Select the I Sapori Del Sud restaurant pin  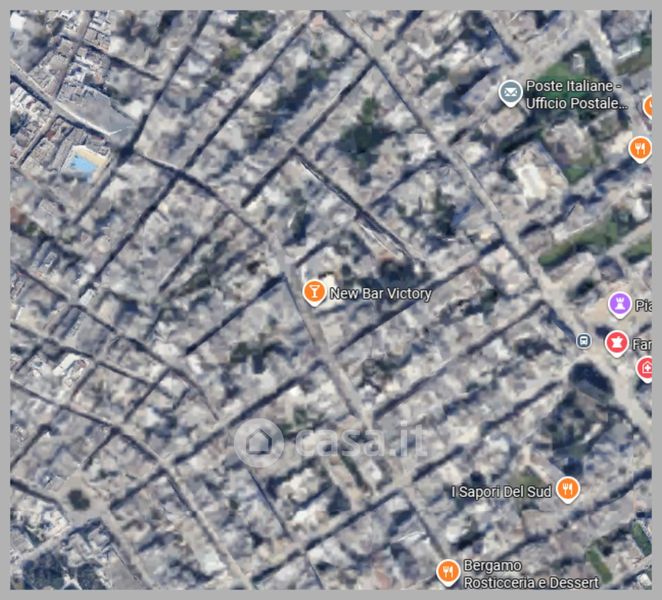point(568,490)
